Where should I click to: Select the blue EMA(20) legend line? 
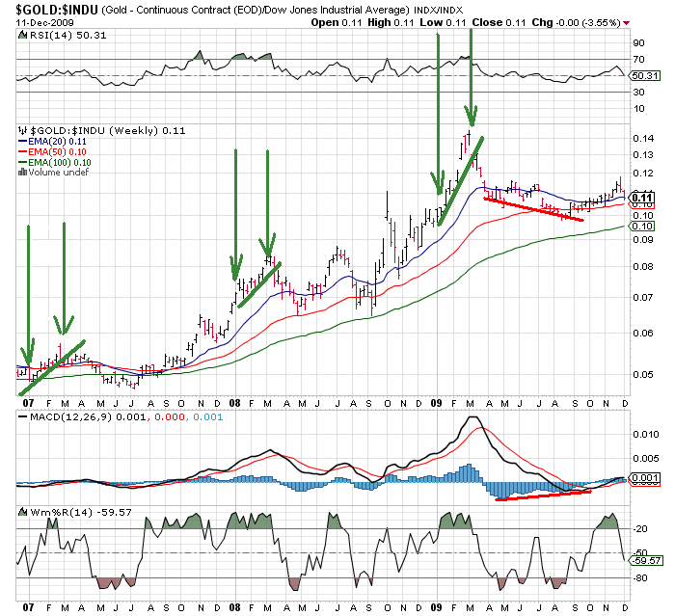click(23, 141)
